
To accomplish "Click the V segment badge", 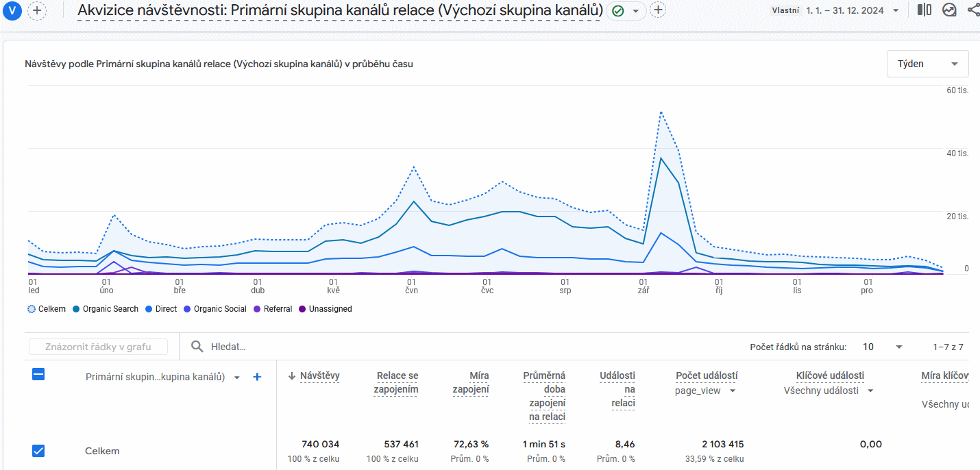I will tap(13, 10).
